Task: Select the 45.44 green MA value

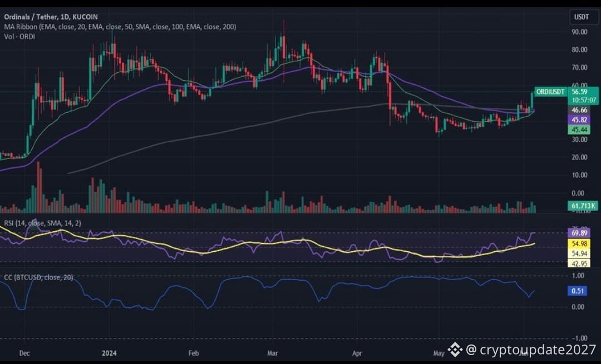Action: click(579, 129)
